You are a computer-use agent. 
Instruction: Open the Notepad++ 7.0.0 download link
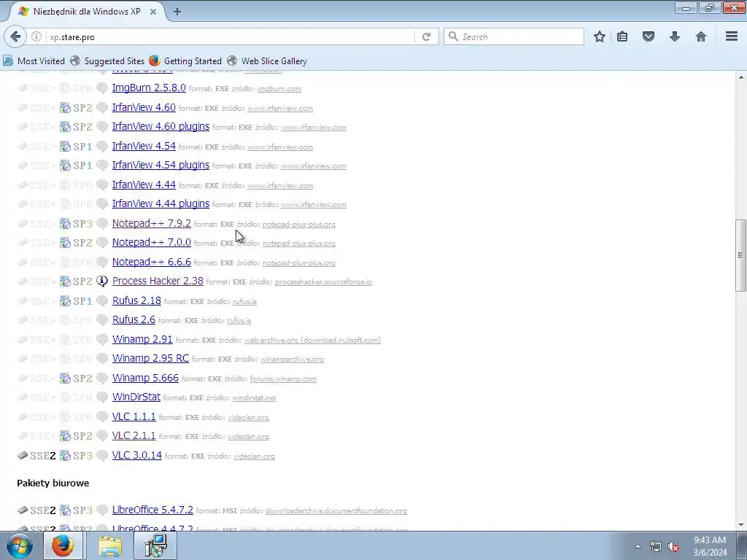pos(152,242)
